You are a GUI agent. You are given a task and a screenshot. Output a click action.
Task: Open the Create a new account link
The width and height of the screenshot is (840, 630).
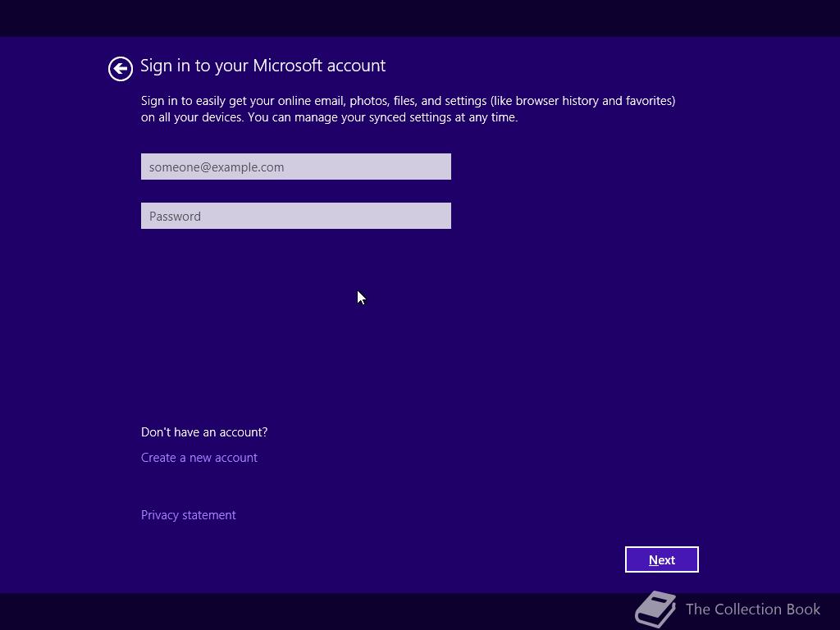(x=199, y=458)
